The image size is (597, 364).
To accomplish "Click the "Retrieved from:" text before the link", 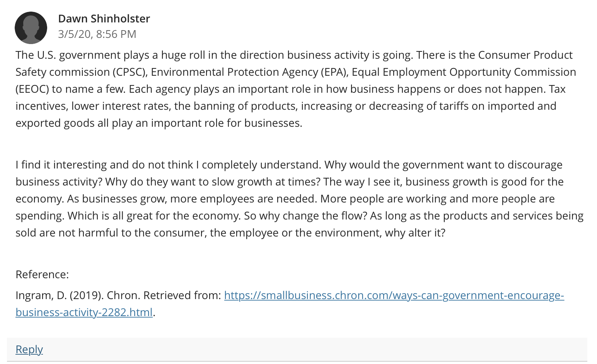I will (x=182, y=295).
